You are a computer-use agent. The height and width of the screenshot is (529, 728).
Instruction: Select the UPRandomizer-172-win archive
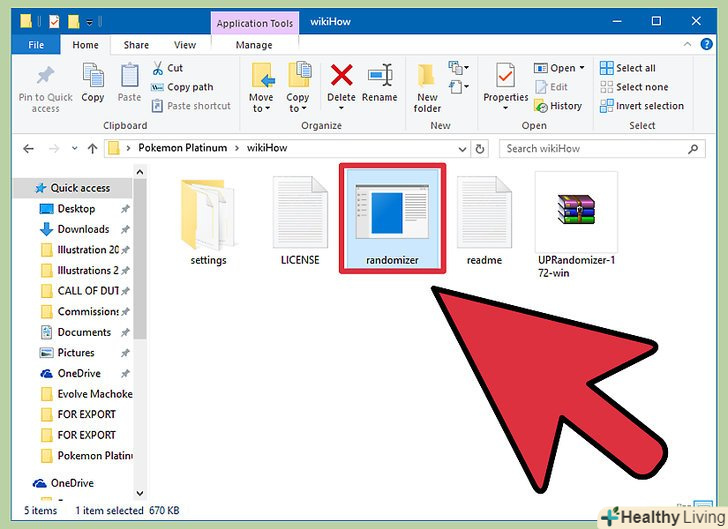pyautogui.click(x=576, y=225)
